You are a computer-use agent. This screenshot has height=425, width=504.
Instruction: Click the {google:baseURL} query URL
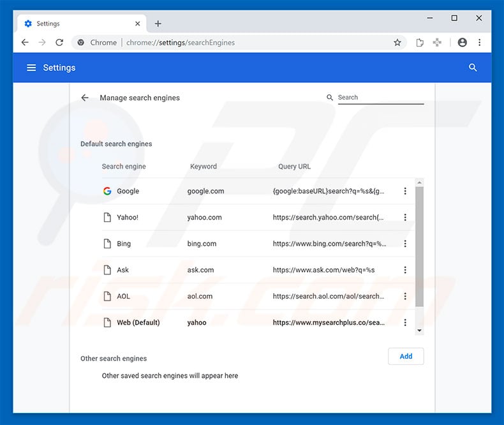point(328,191)
